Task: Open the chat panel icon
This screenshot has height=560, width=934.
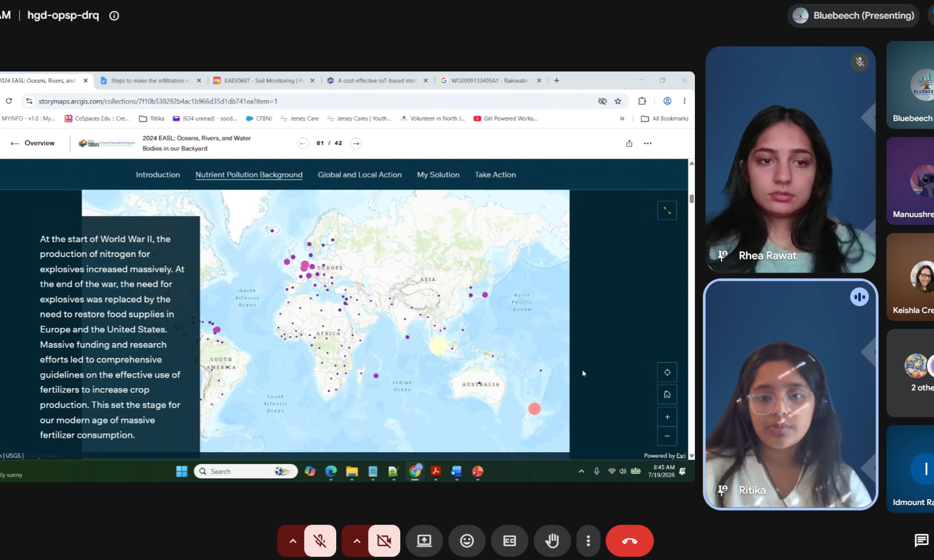Action: (921, 540)
